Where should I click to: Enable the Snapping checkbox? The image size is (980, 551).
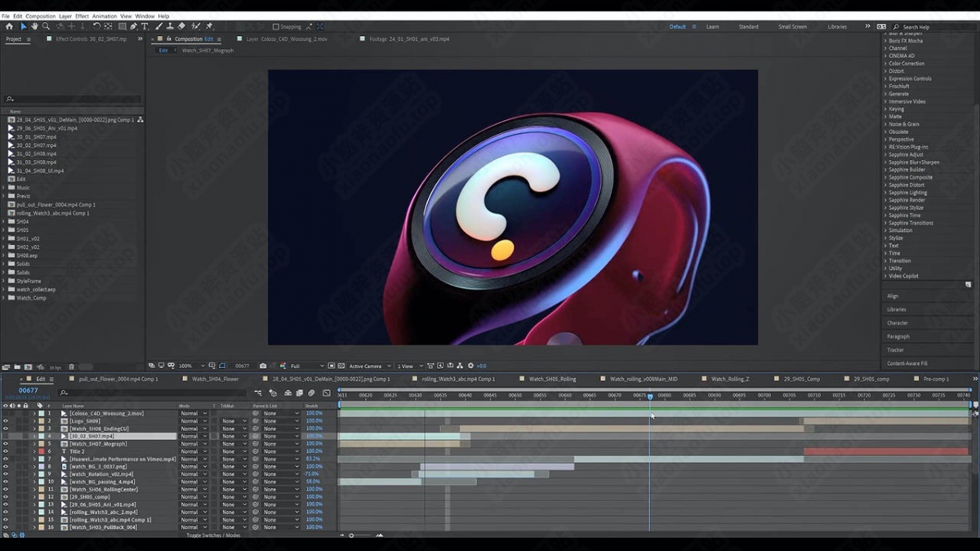(275, 27)
